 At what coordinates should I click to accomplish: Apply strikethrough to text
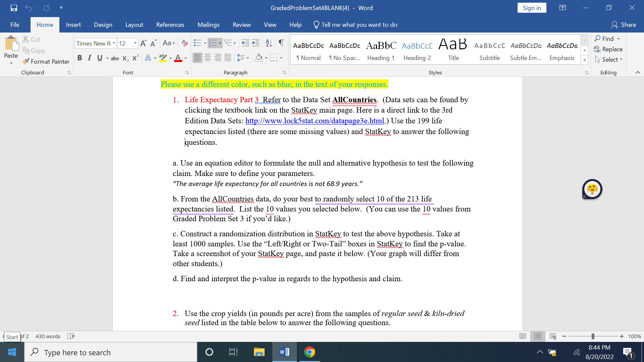[x=115, y=58]
